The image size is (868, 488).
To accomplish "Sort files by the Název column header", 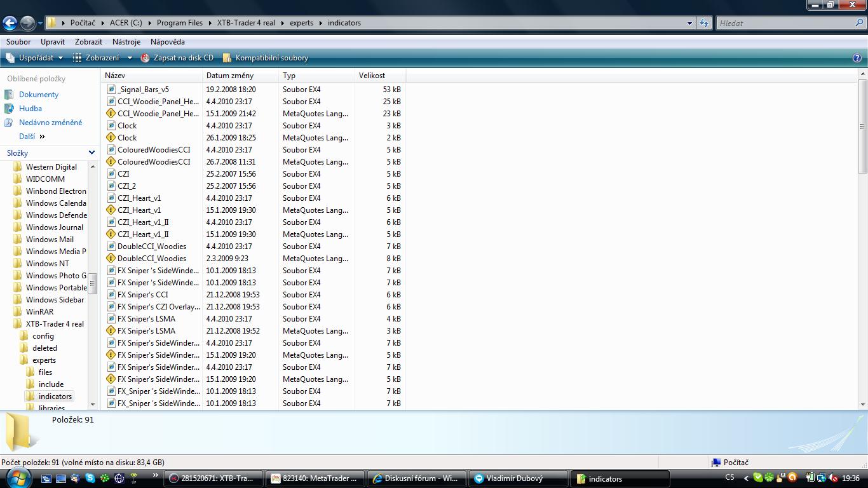I will click(152, 76).
